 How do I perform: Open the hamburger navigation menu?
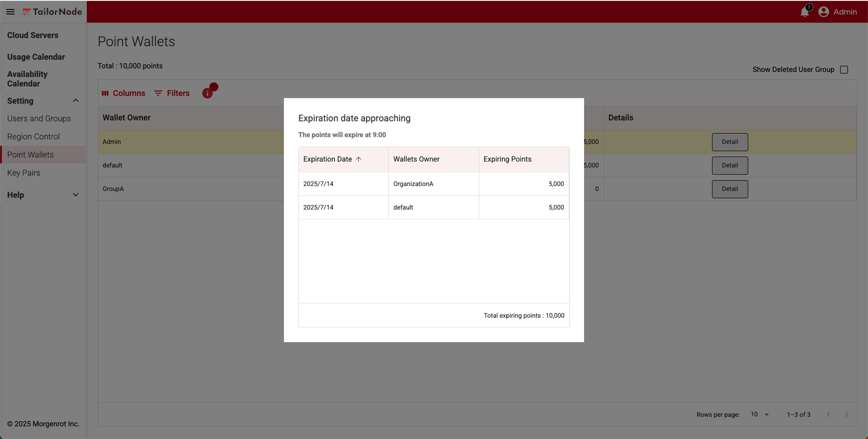pyautogui.click(x=10, y=12)
